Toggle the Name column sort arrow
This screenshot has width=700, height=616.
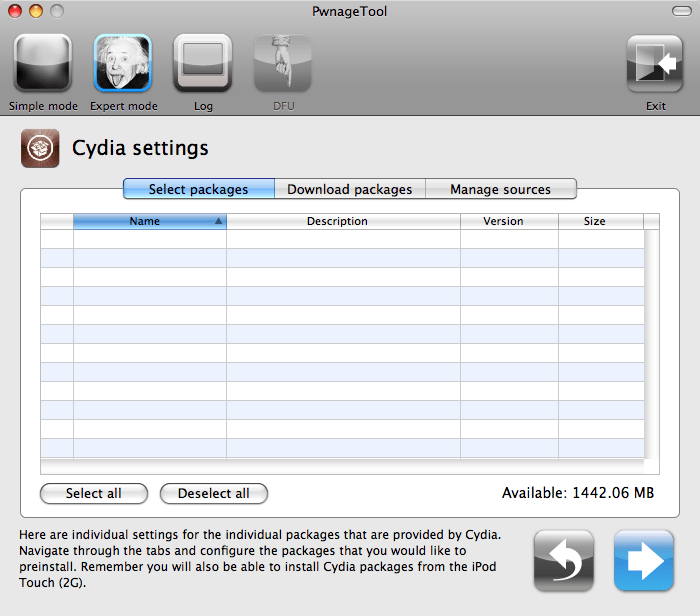coord(218,221)
